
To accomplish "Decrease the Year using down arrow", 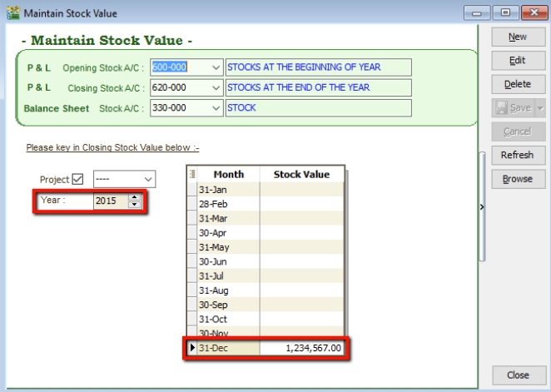I will (x=134, y=205).
